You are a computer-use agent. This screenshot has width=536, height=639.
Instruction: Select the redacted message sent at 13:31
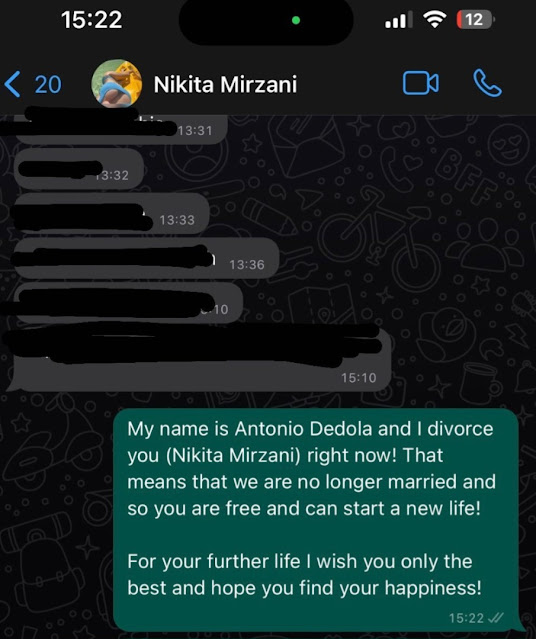pyautogui.click(x=121, y=128)
